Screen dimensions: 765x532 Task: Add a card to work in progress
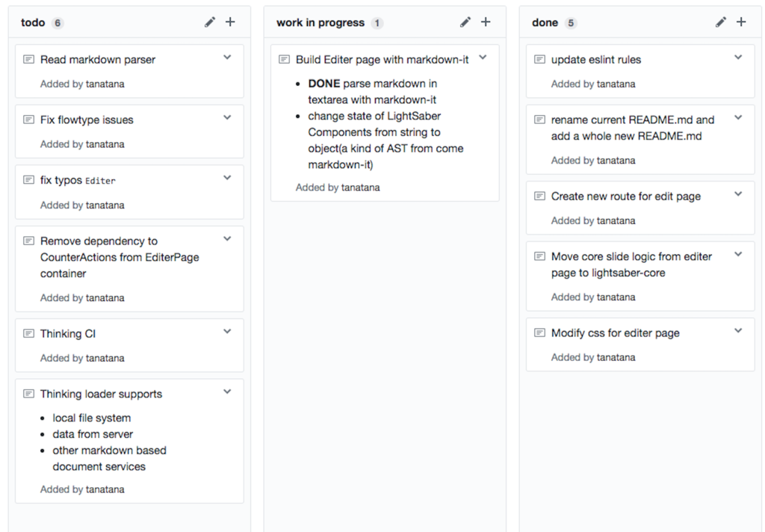click(x=486, y=22)
